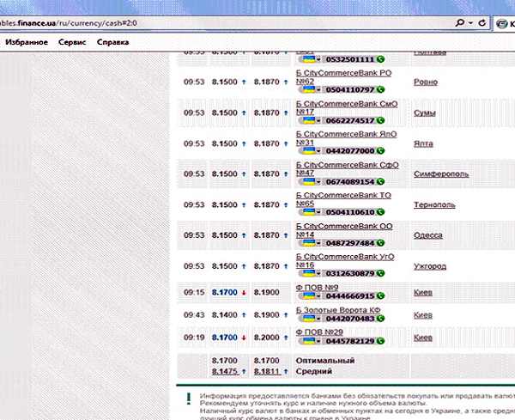Viewport: 515px width, 420px height.
Task: Open flag dropdown arrow next to 0312630879
Action: (317, 274)
